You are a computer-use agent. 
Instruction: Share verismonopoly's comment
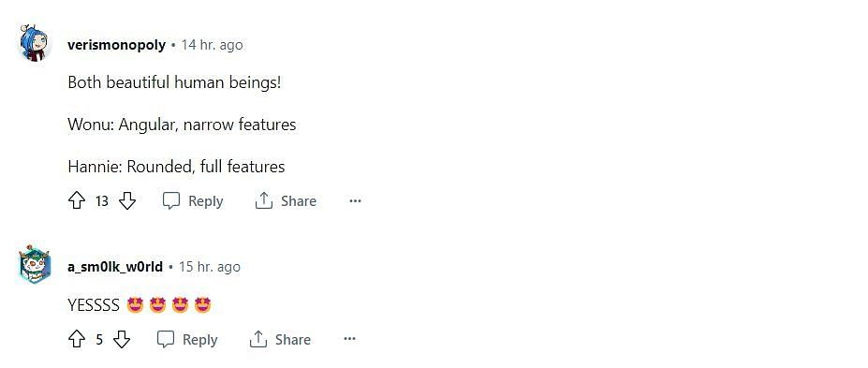[286, 201]
